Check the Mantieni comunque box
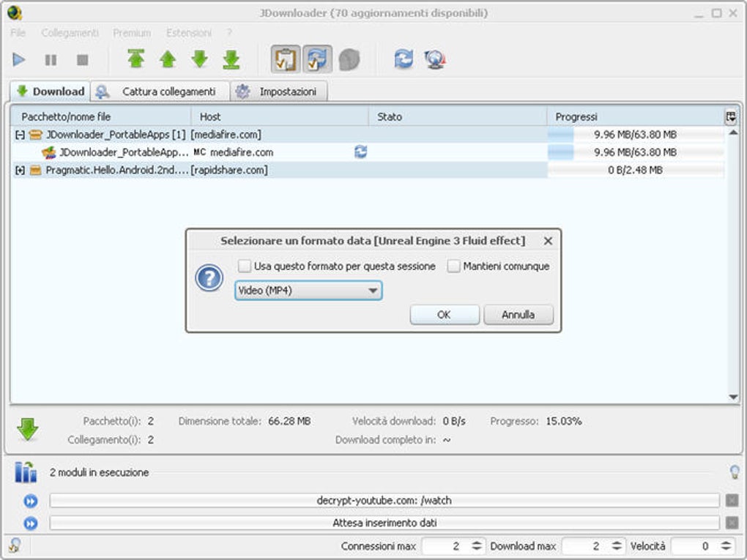This screenshot has width=747, height=560. point(453,266)
